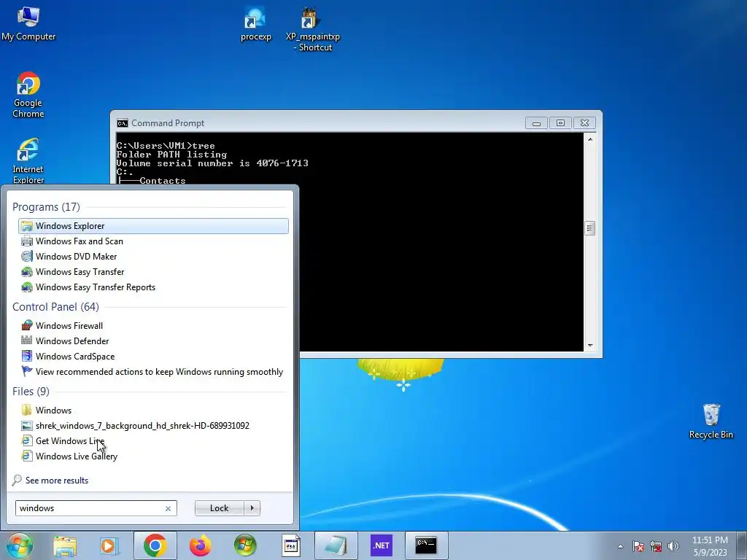The image size is (747, 560).
Task: Close the Command Prompt window
Action: [x=584, y=123]
